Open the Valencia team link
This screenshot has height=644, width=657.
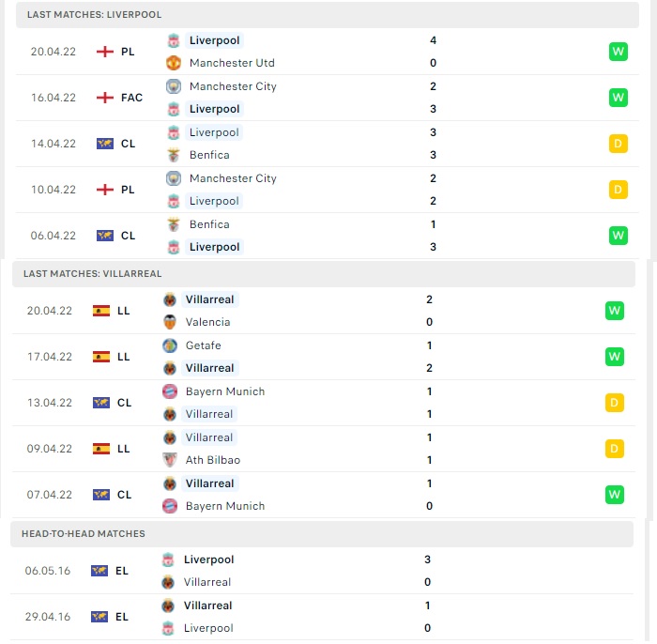click(207, 322)
